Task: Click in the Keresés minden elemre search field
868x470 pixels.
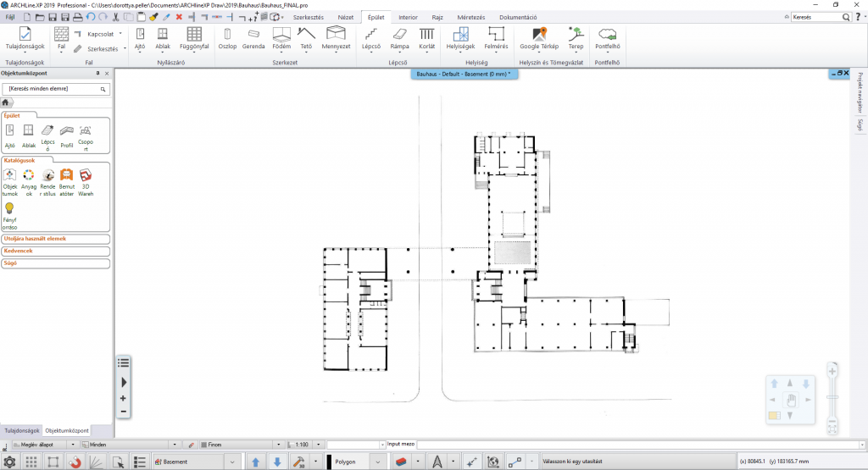Action: (x=56, y=88)
